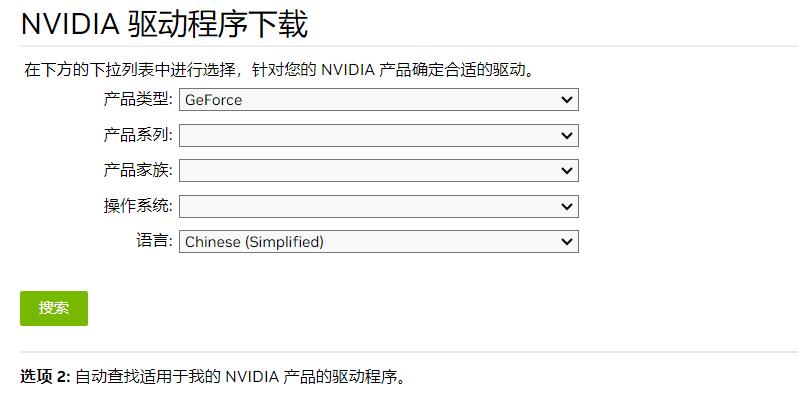This screenshot has width=798, height=395.
Task: Click the NVIDIA 驱动程序下载 page heading
Action: [164, 24]
